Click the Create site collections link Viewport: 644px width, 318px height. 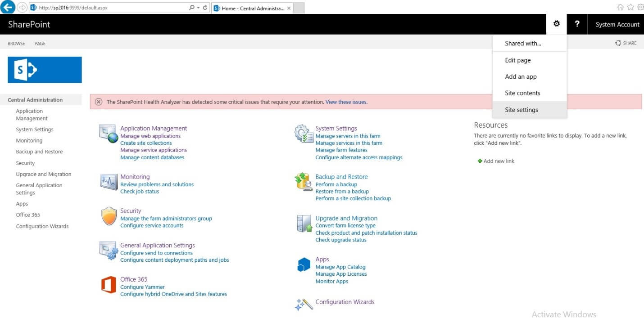coord(146,143)
